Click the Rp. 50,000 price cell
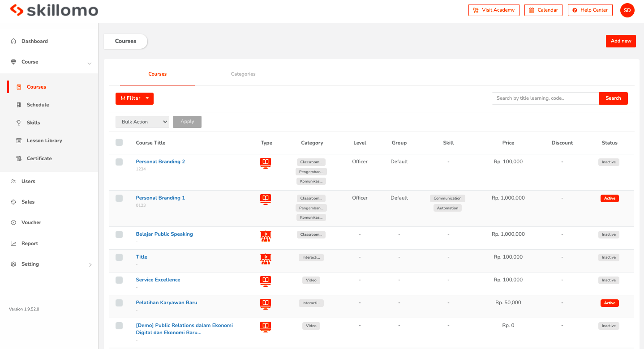Image resolution: width=644 pixels, height=349 pixels. tap(508, 302)
